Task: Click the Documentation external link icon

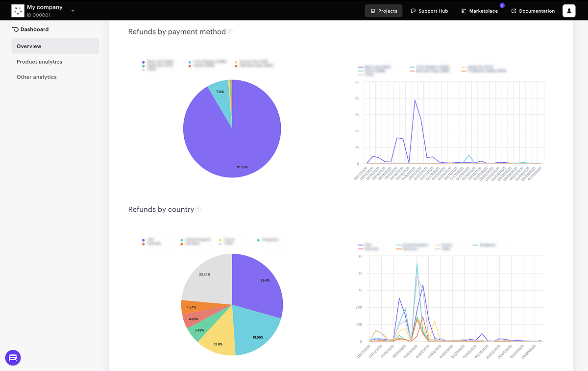Action: tap(514, 11)
